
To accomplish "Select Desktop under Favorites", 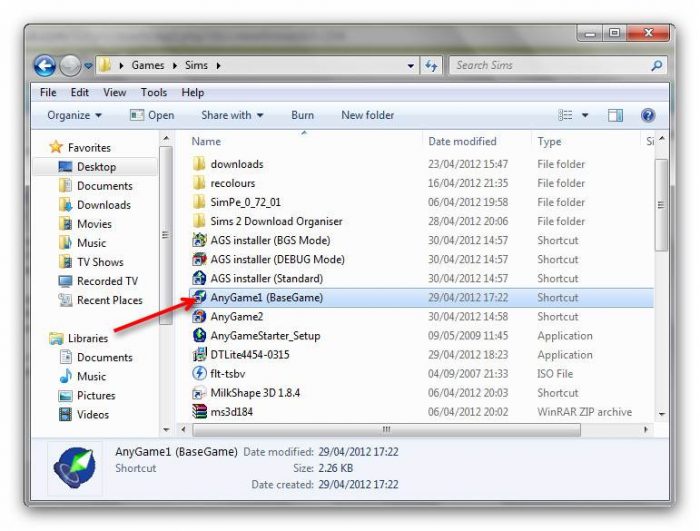I will [x=96, y=167].
